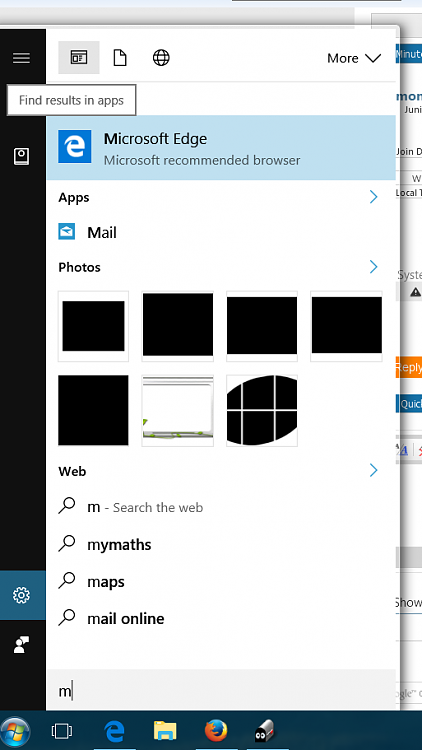Select the 'mymaths' web suggestion

coord(221,544)
